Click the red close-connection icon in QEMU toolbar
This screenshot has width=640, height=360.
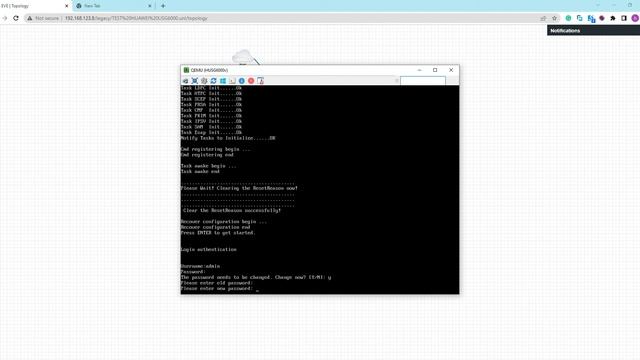pos(251,81)
